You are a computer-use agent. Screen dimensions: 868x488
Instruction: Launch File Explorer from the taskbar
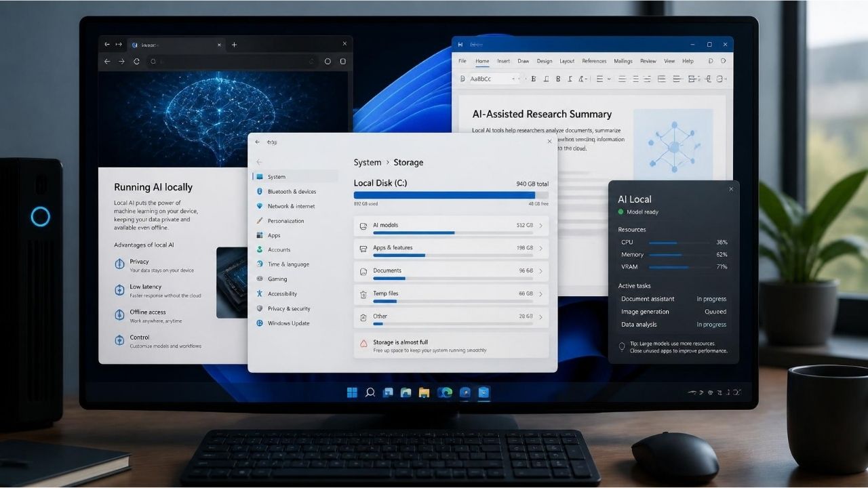[x=424, y=392]
